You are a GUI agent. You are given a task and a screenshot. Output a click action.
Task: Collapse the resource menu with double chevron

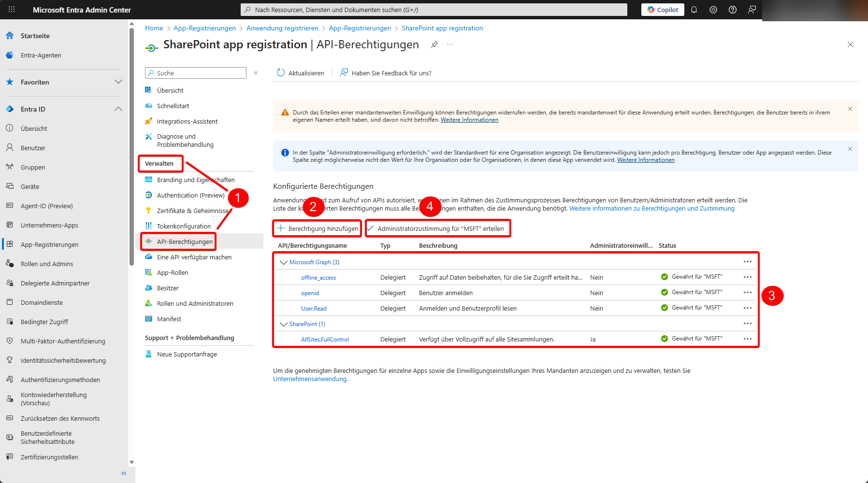(256, 73)
